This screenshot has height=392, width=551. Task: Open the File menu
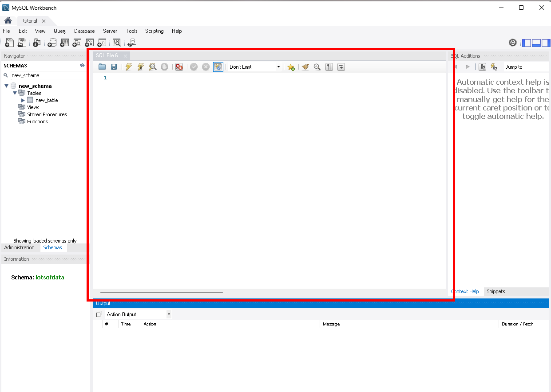(x=6, y=31)
